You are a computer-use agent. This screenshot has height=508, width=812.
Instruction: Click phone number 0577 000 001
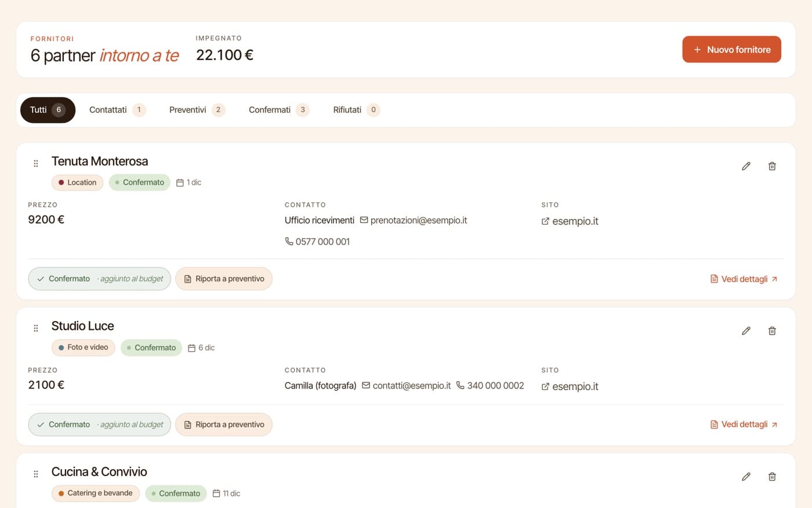317,242
